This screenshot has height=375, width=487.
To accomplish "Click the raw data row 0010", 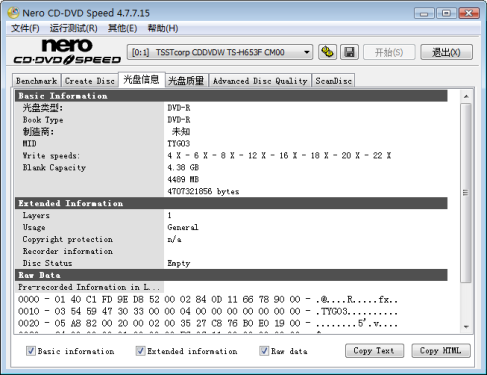I will 208,311.
